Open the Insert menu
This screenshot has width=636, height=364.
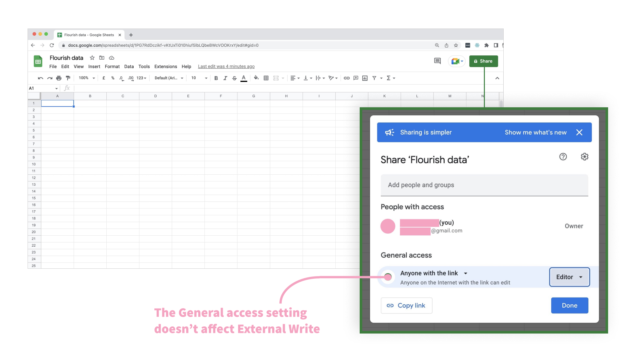(x=94, y=66)
